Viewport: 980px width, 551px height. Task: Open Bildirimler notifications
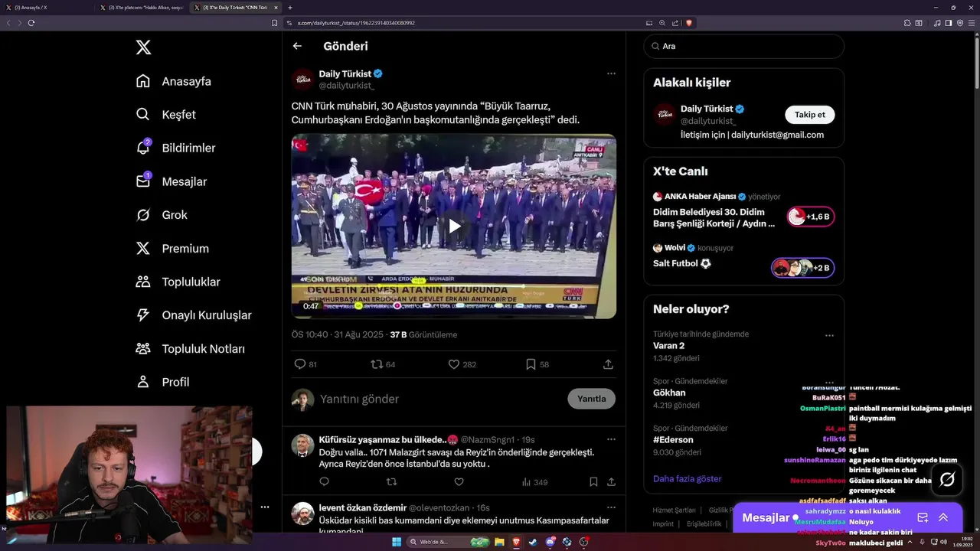(175, 148)
